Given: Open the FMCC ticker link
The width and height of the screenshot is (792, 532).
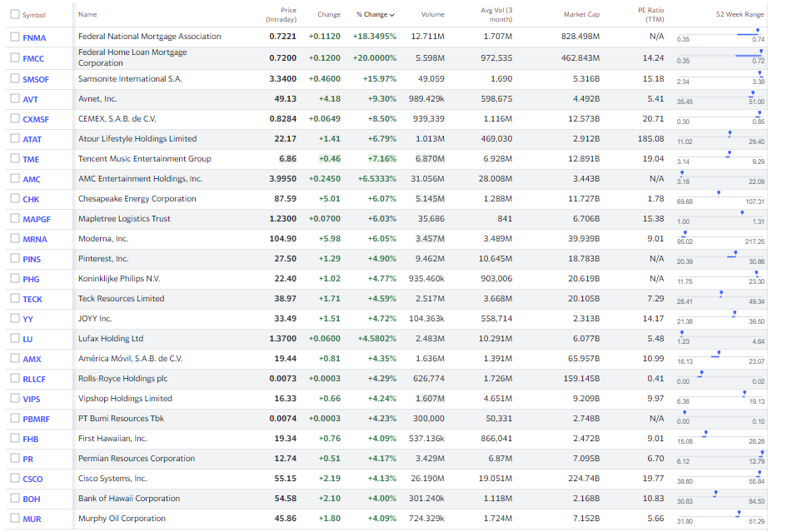Looking at the screenshot, I should tap(33, 58).
